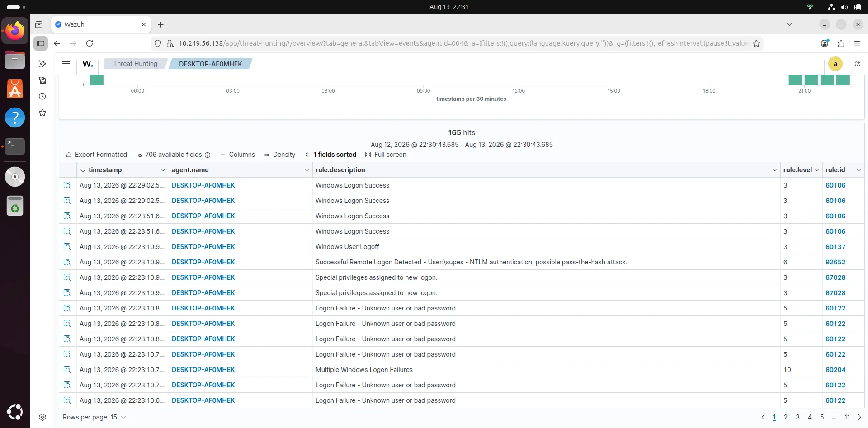Screen dimensions: 868x428
Task: Inspect the Multiple Windows Logon Failures event
Action: coord(67,370)
